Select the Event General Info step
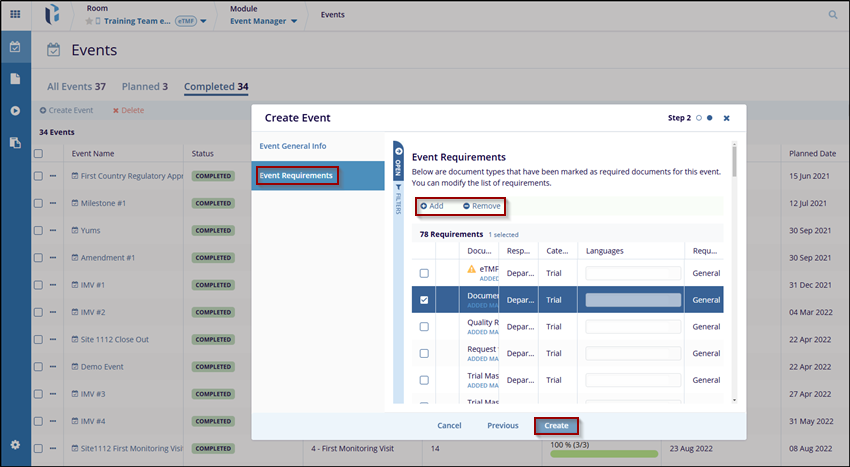This screenshot has height=467, width=850. (x=293, y=146)
